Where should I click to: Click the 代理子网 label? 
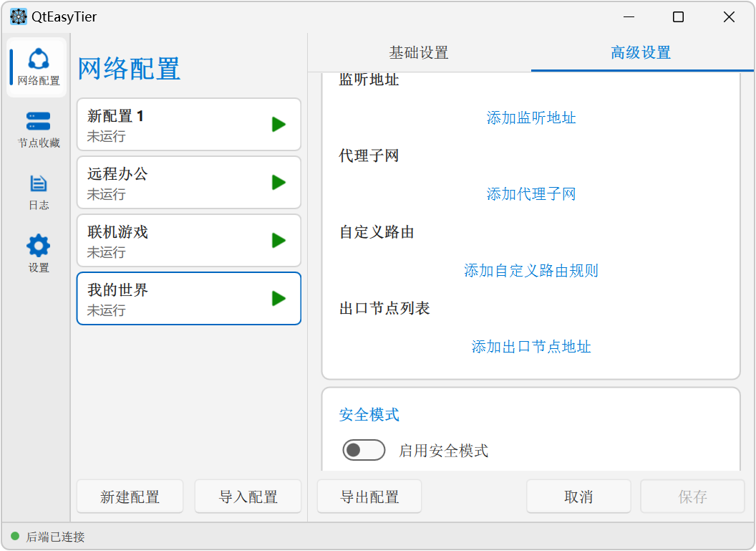(x=369, y=156)
